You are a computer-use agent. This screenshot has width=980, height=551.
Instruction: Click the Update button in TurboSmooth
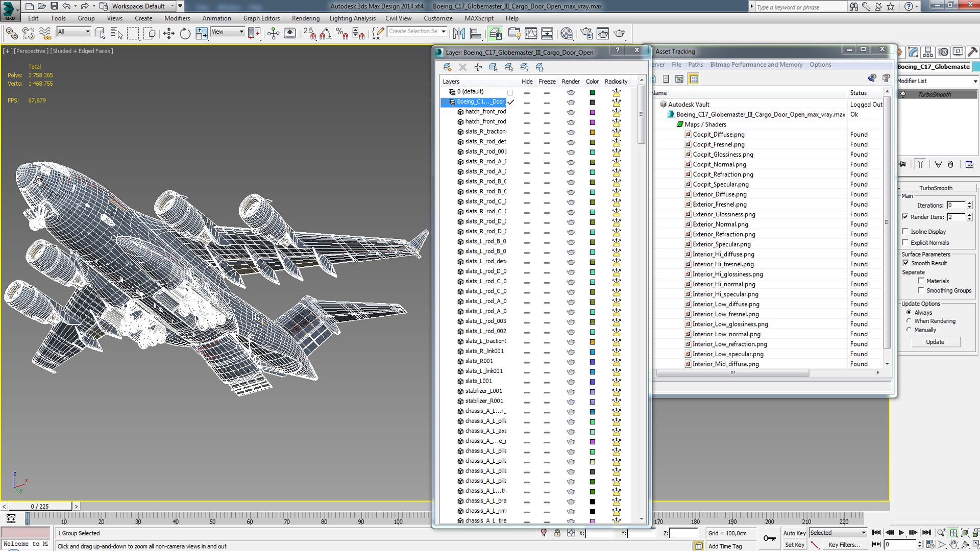click(x=935, y=342)
